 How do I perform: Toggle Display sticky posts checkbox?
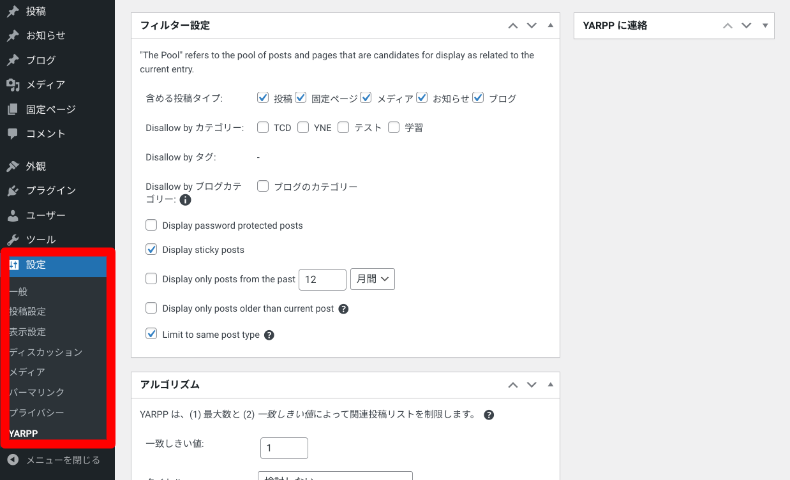click(x=151, y=249)
